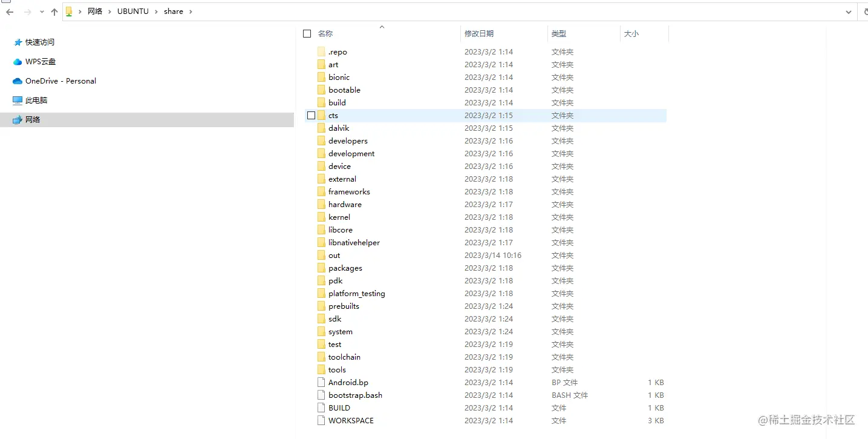
Task: Click the Android.bp file icon
Action: tap(321, 382)
